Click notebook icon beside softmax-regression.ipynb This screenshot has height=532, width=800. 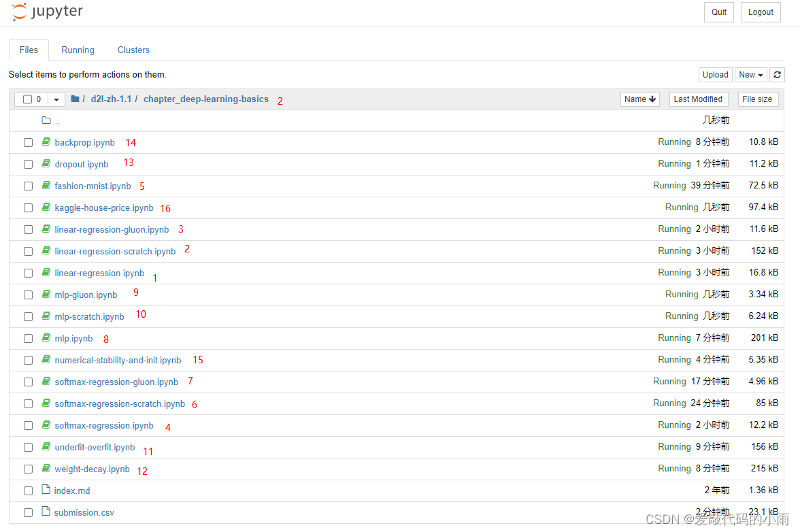pyautogui.click(x=46, y=425)
